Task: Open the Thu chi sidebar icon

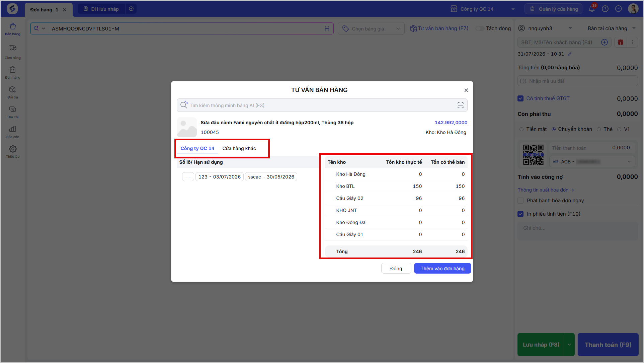Action: tap(13, 112)
